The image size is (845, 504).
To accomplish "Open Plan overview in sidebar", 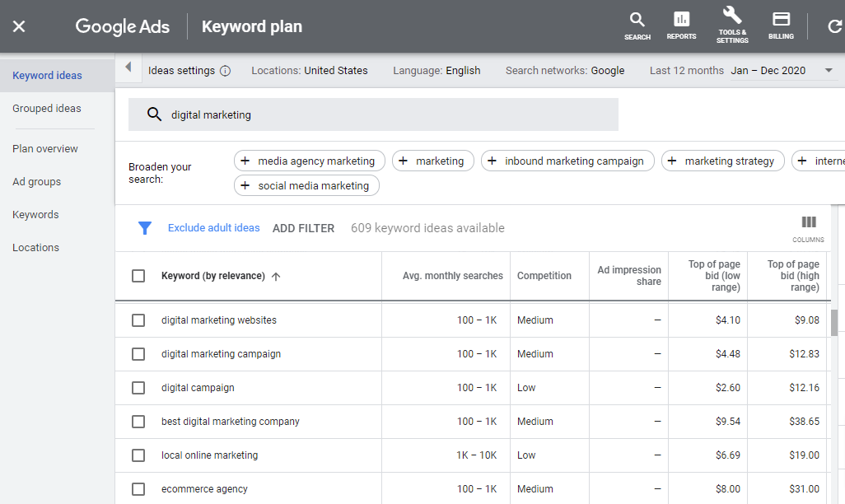I will tap(45, 149).
